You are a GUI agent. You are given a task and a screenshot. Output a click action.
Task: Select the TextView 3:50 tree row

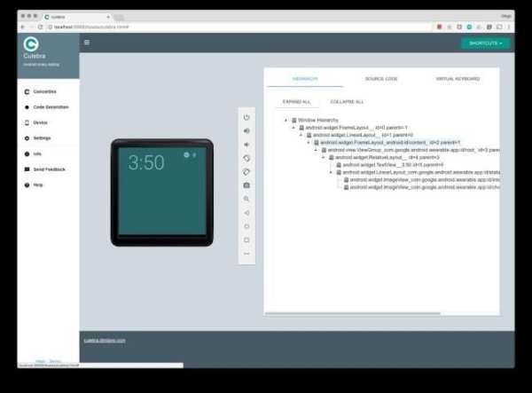pos(389,165)
